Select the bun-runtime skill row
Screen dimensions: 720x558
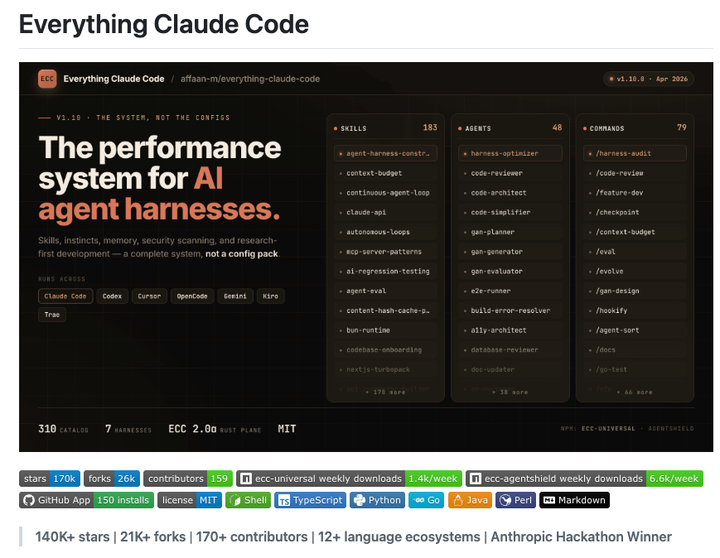386,331
